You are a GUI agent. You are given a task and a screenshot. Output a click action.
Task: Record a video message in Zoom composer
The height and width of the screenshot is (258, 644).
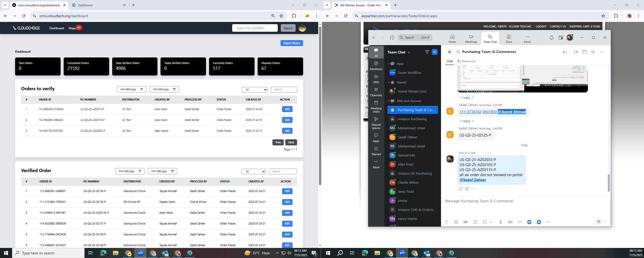coord(510,222)
